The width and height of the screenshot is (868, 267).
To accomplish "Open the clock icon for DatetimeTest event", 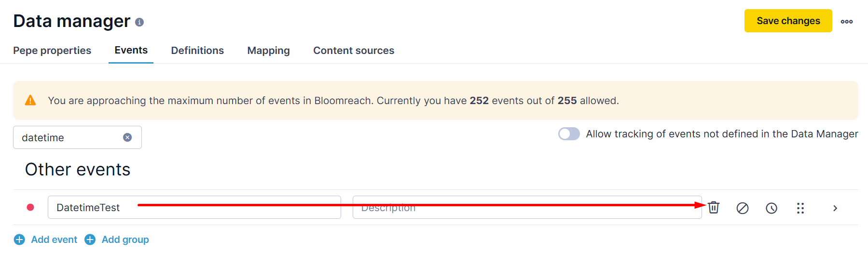I will 772,208.
